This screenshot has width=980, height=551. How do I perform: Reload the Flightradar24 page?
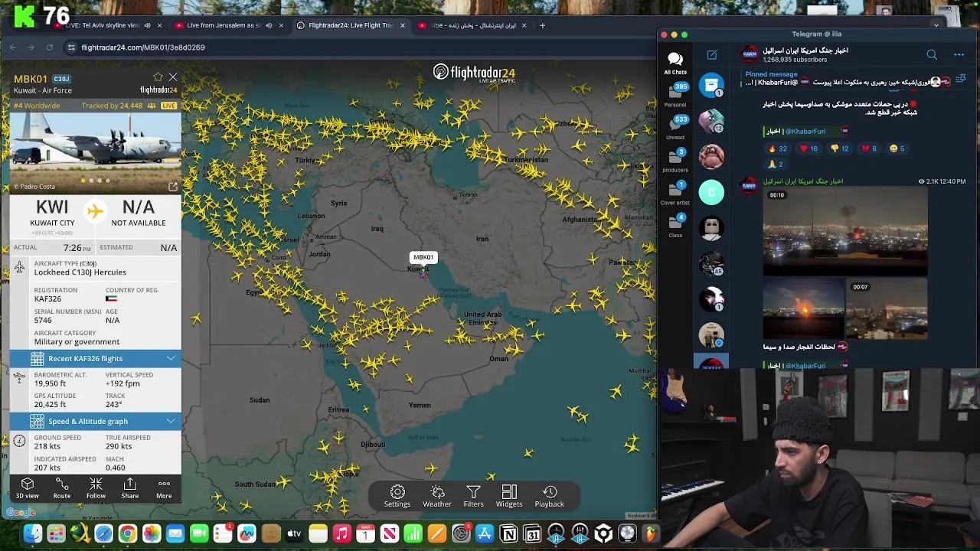pyautogui.click(x=50, y=47)
